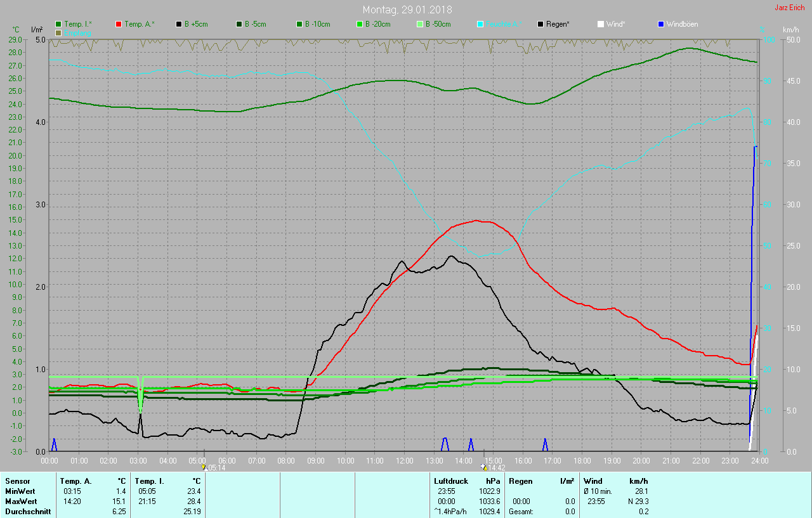
Task: Click the red Temp. A. legend swatch
Action: (119, 24)
